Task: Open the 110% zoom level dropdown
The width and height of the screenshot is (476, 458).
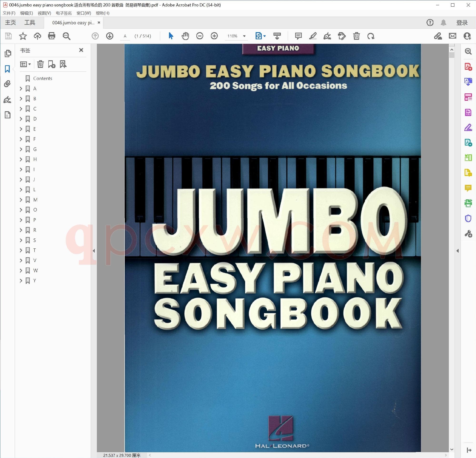Action: [x=244, y=36]
